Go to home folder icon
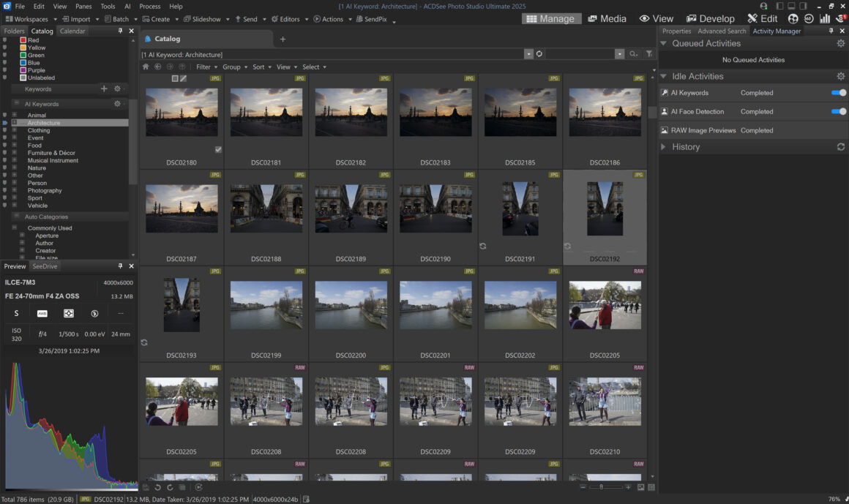 [x=146, y=67]
